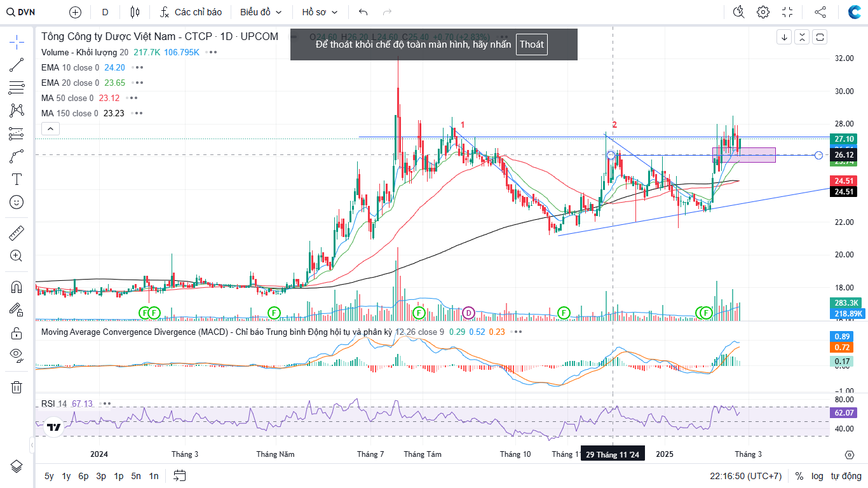The image size is (868, 488).
Task: Select the crosshair cursor tool
Action: tap(17, 42)
